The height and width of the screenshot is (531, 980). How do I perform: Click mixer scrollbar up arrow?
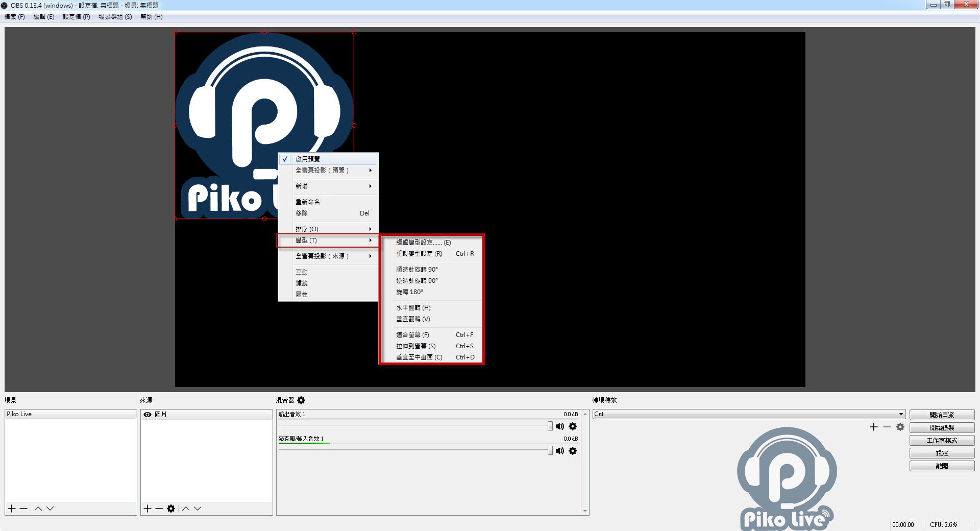pos(585,414)
